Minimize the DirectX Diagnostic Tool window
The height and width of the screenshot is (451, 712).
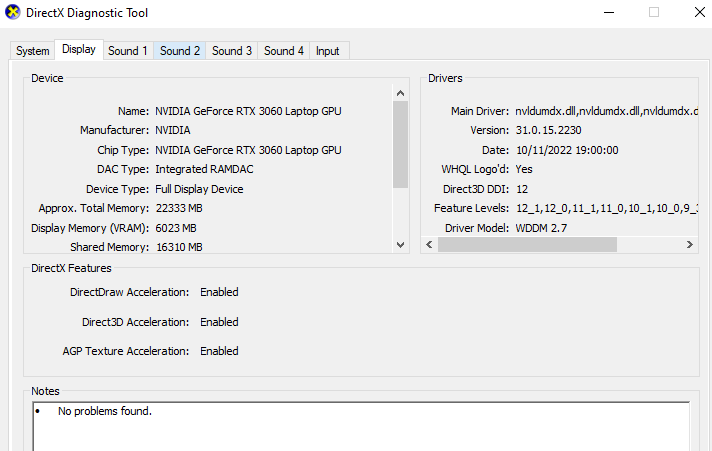(x=609, y=12)
